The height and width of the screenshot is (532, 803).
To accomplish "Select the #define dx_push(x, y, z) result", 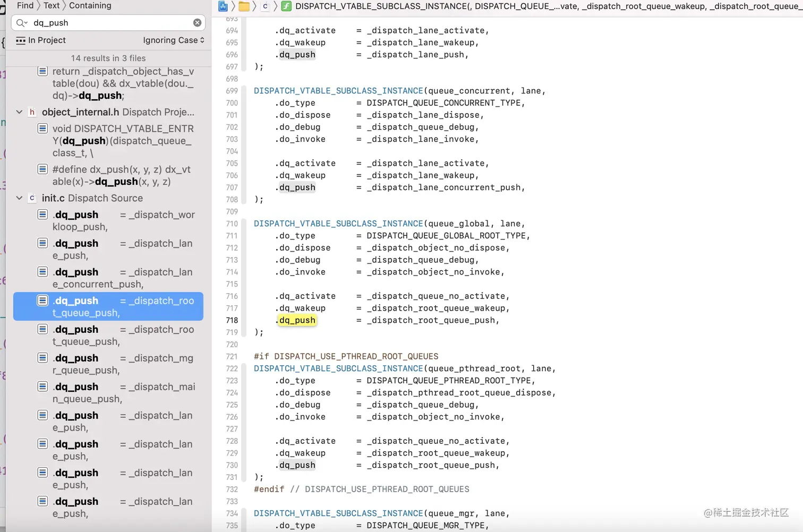I will [x=108, y=175].
